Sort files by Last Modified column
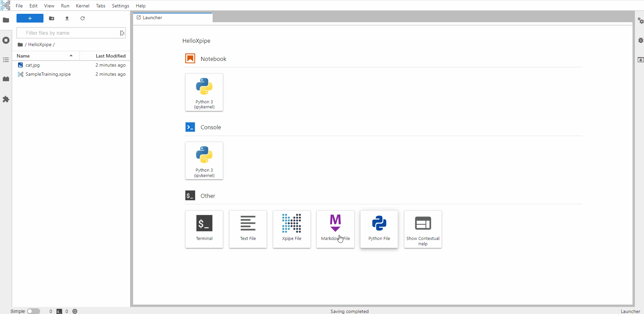This screenshot has width=644, height=314. pos(105,56)
